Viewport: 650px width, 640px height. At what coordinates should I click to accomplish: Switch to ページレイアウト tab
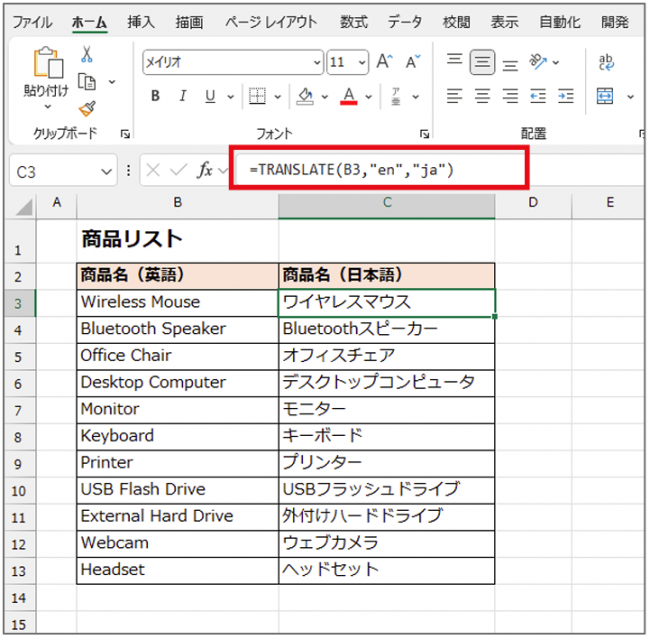(271, 22)
